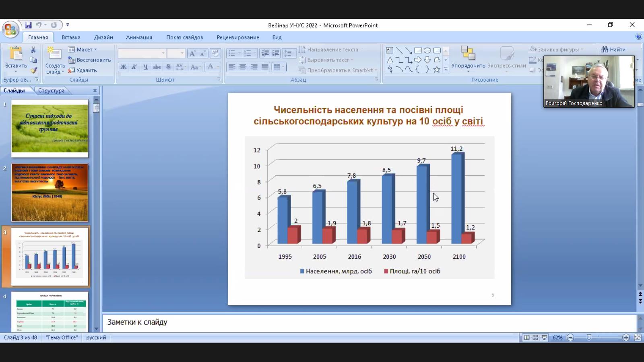Select the Format Painter brush
Image resolution: width=644 pixels, height=362 pixels.
point(33,70)
